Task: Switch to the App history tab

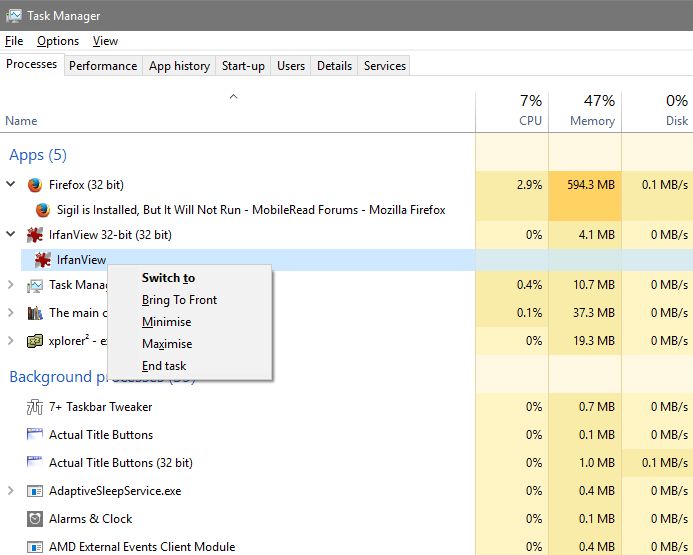Action: coord(179,66)
